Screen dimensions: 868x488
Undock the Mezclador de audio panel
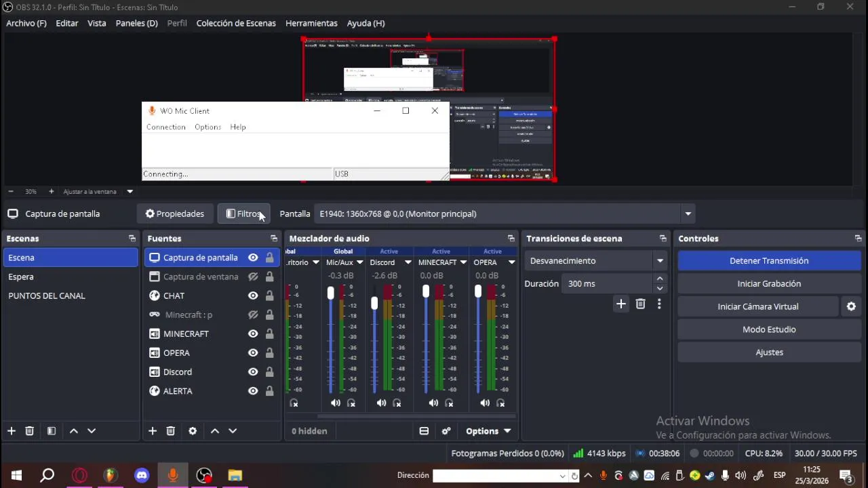(x=511, y=239)
